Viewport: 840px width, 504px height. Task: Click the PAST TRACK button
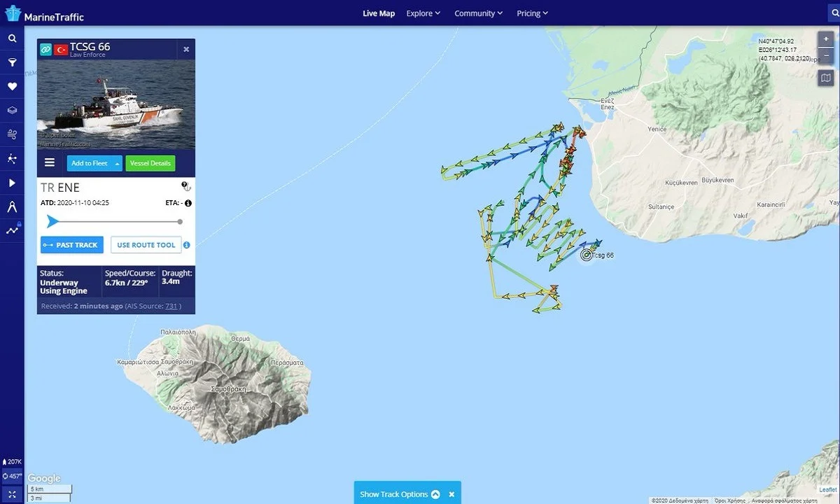tap(72, 245)
